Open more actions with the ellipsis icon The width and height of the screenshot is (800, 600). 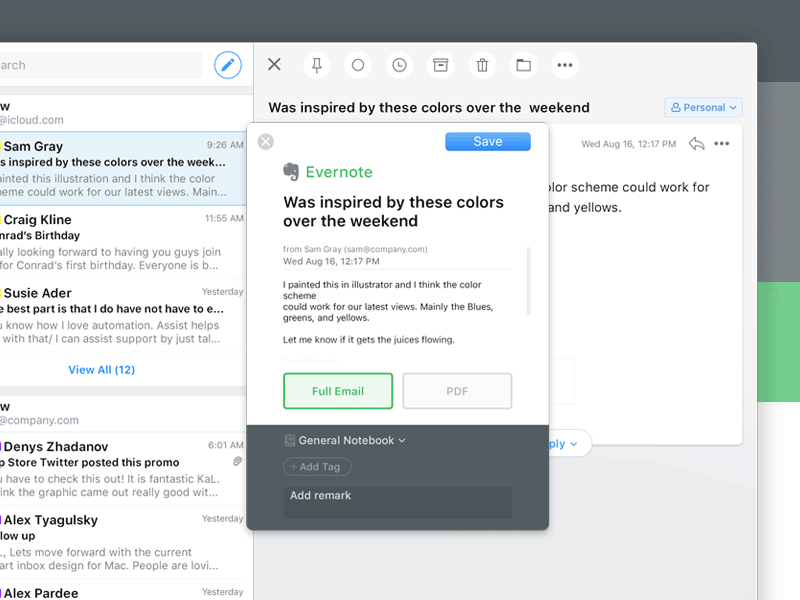pos(565,65)
